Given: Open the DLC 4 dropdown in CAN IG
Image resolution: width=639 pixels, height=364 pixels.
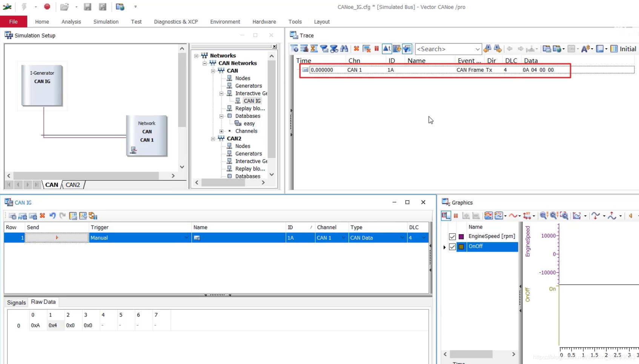Looking at the screenshot, I should click(424, 238).
